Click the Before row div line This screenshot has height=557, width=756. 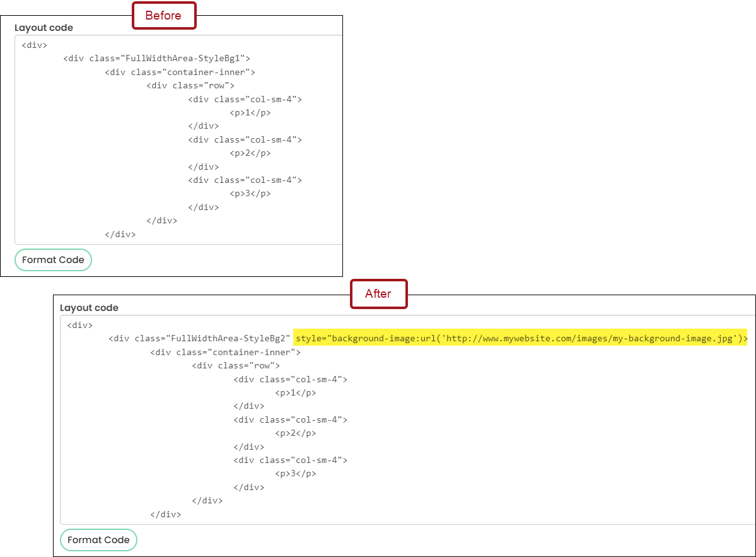[x=190, y=86]
